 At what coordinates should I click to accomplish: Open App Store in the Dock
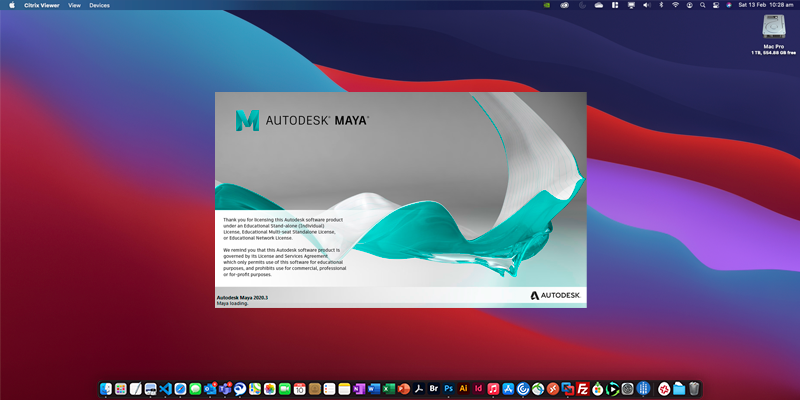click(508, 389)
